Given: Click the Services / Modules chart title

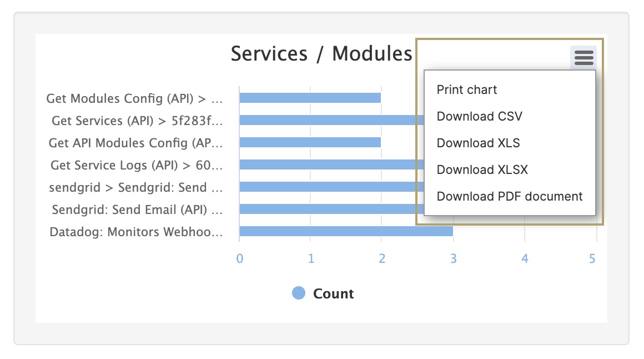Looking at the screenshot, I should pos(321,54).
